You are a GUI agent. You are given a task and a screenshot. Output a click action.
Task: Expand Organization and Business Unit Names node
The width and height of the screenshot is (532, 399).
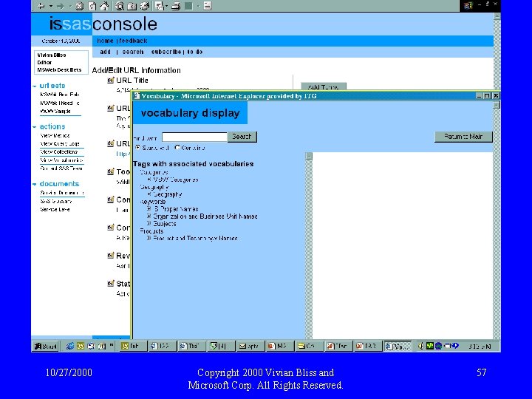tap(149, 216)
